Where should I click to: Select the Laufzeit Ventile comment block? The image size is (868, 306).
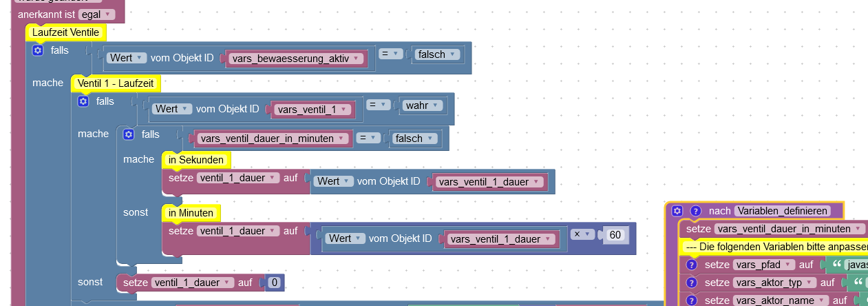point(66,32)
